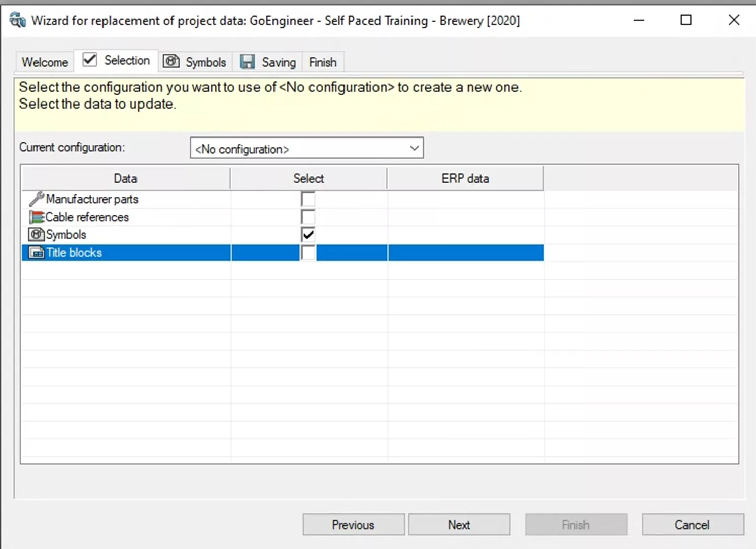Viewport: 756px width, 549px height.
Task: Click the wizard icon in title bar
Action: [18, 21]
